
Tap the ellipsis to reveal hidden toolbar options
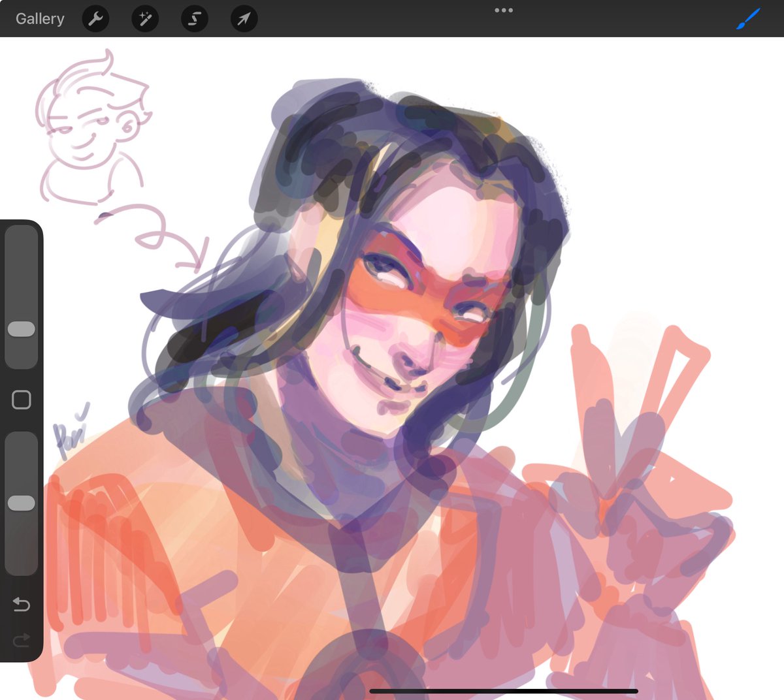pyautogui.click(x=503, y=9)
